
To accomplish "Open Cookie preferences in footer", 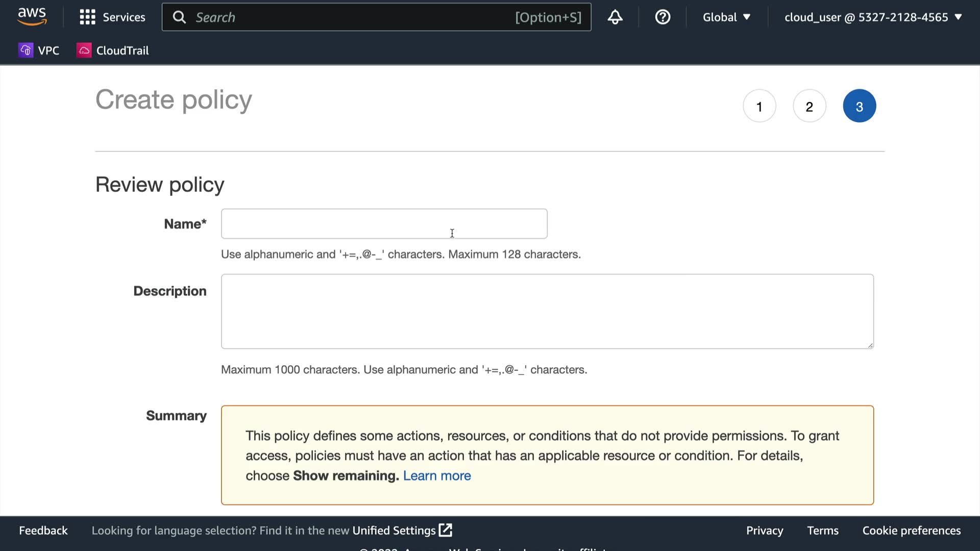I will coord(911,531).
